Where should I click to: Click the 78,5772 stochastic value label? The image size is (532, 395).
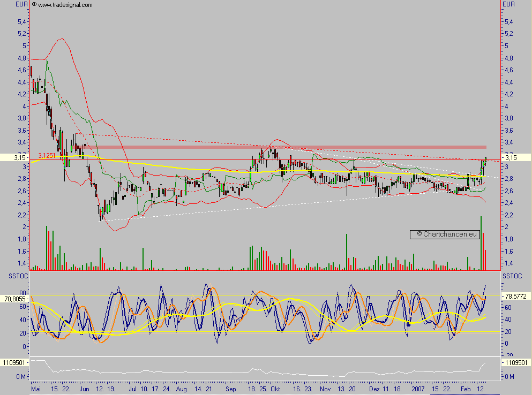(516, 297)
